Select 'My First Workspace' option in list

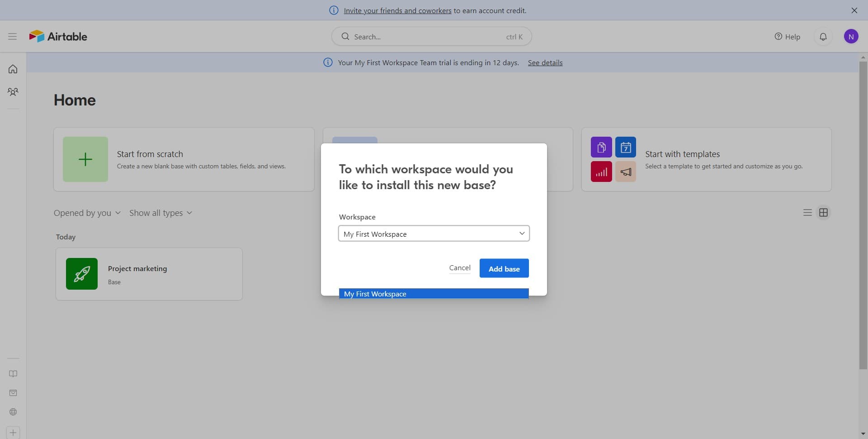point(434,294)
